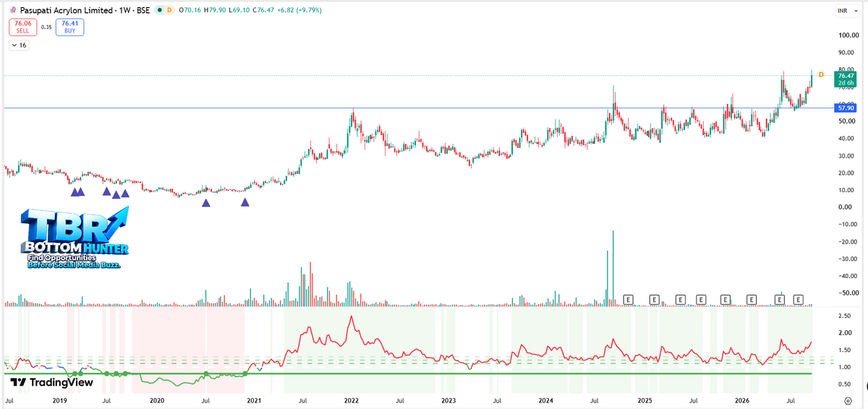
Task: Click the orange D icon beside the 76.47 price tag
Action: point(821,75)
